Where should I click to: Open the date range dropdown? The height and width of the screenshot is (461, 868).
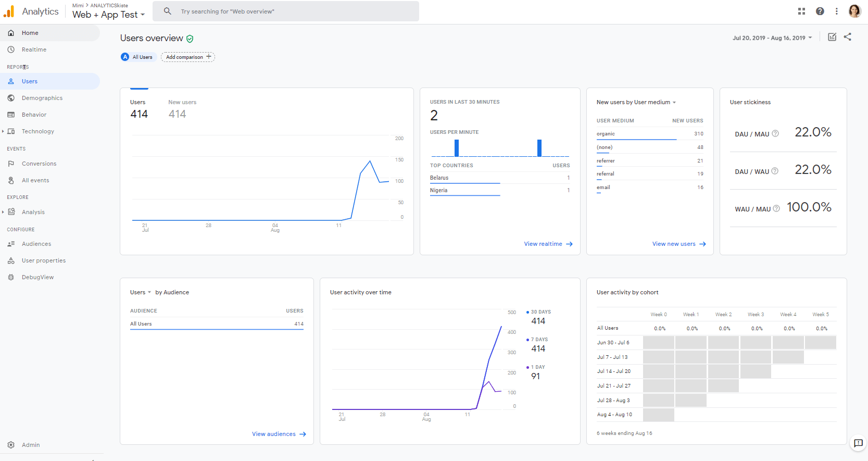pos(772,38)
